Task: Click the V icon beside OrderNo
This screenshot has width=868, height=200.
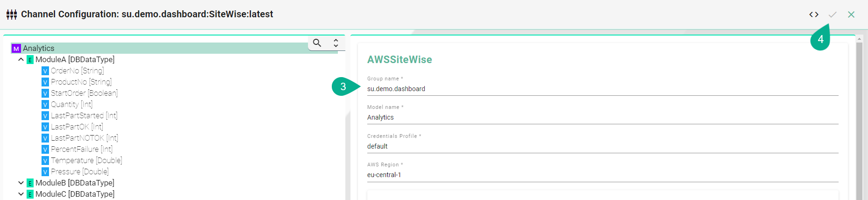Action: click(x=45, y=71)
